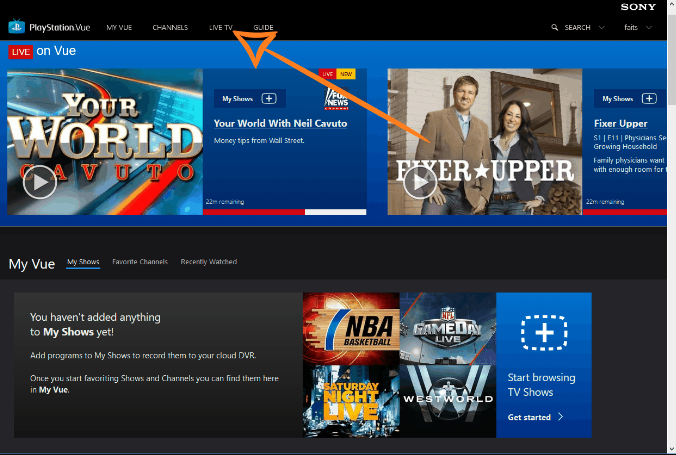Play Your World Cavuto live stream
The width and height of the screenshot is (676, 455).
click(39, 181)
